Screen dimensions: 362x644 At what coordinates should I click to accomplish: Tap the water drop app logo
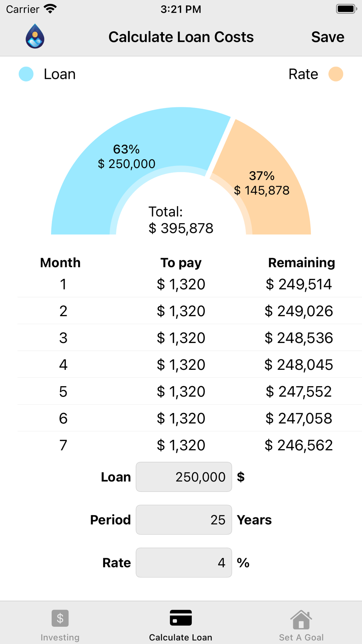35,36
